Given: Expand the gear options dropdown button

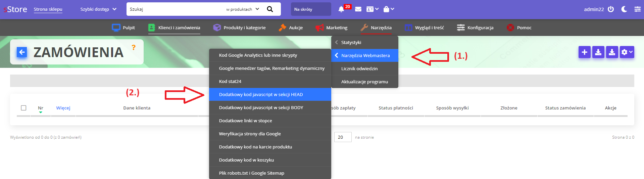Looking at the screenshot, I should [627, 52].
